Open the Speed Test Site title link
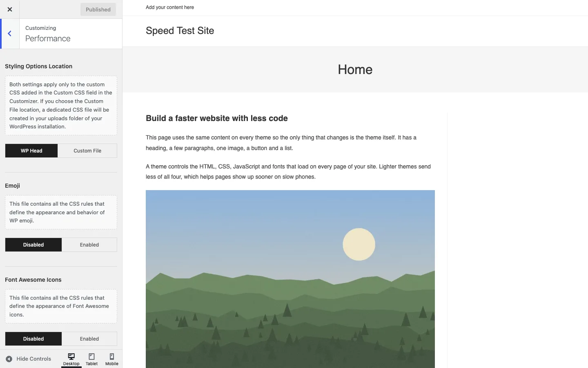Image resolution: width=588 pixels, height=368 pixels. click(180, 31)
